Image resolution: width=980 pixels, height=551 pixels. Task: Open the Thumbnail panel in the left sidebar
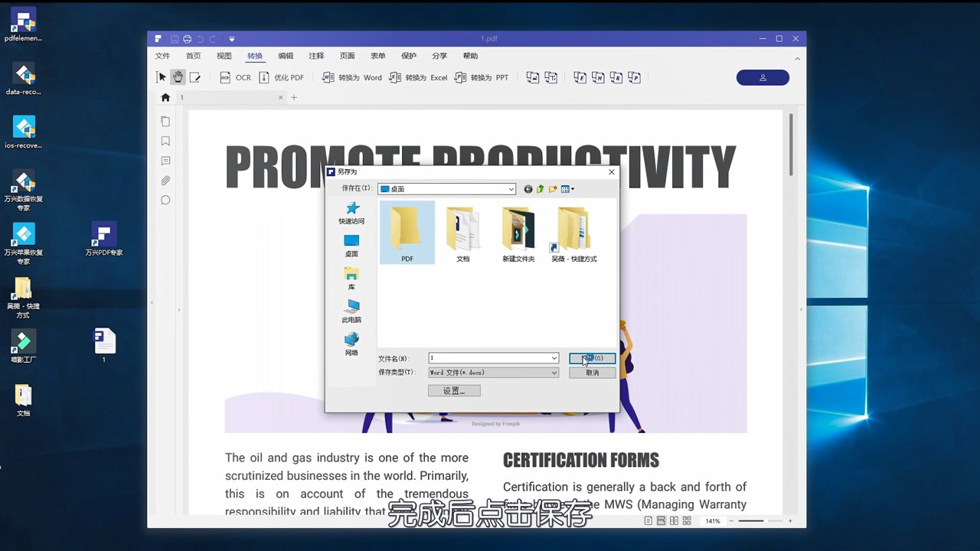click(165, 121)
